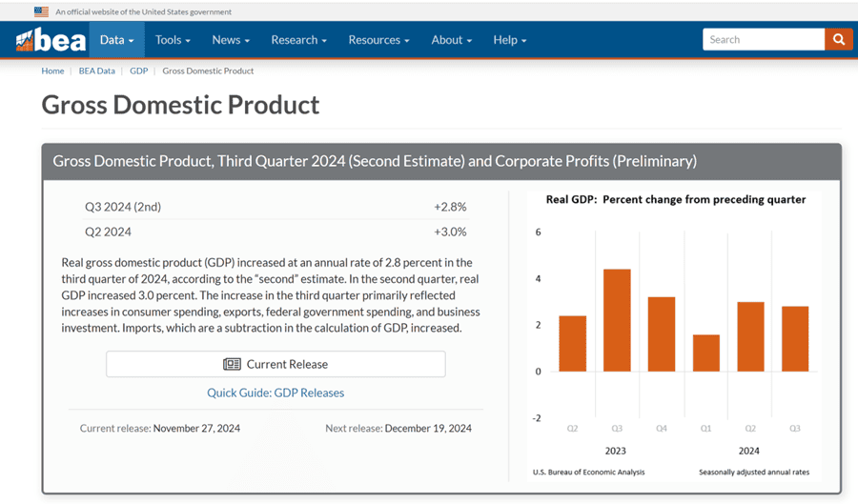The image size is (858, 504).
Task: Click the BEA logo icon
Action: tap(51, 40)
